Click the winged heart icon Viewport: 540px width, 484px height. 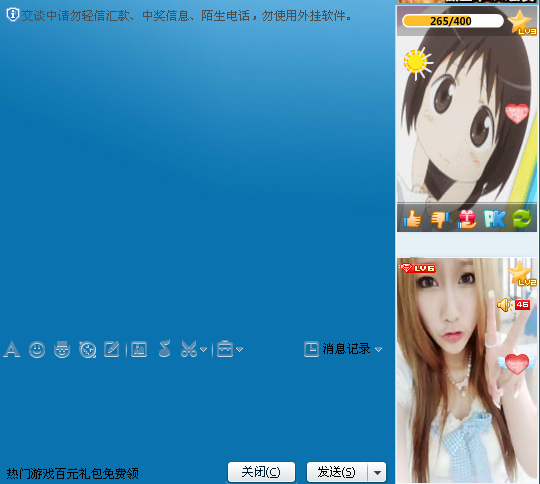517,364
